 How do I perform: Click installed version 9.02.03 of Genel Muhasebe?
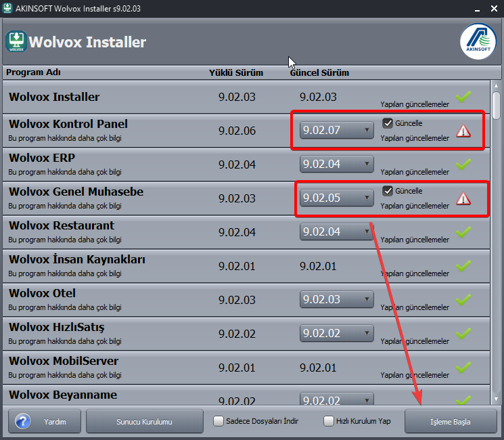tap(237, 198)
